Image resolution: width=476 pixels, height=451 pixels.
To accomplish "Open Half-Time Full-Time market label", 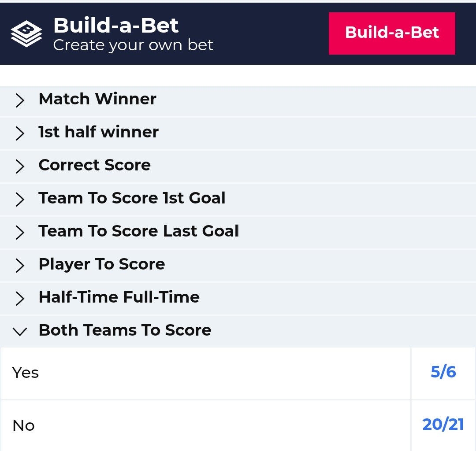I will point(119,297).
